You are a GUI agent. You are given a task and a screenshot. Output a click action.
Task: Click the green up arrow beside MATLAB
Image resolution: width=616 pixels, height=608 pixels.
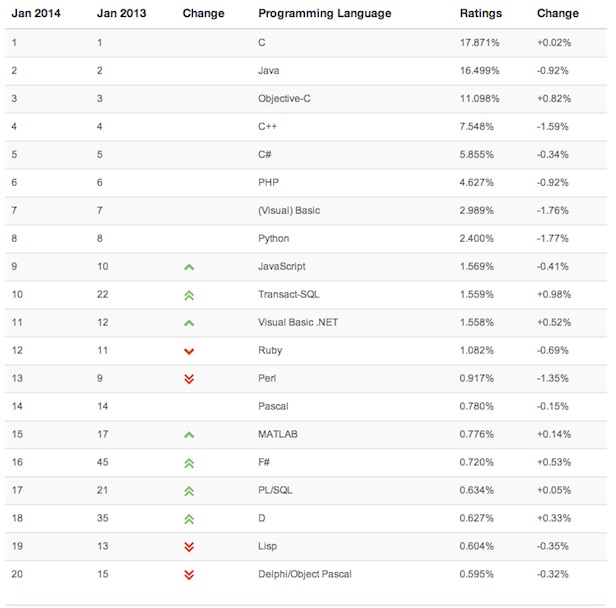[x=189, y=435]
